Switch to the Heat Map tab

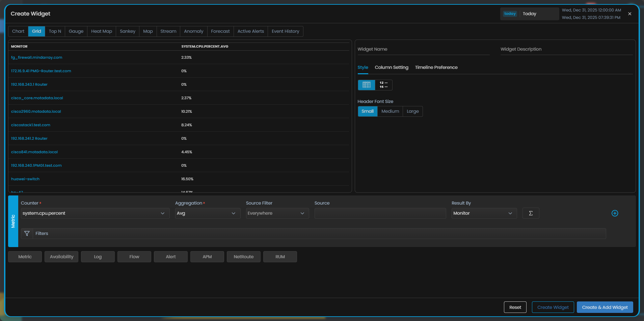click(x=101, y=31)
